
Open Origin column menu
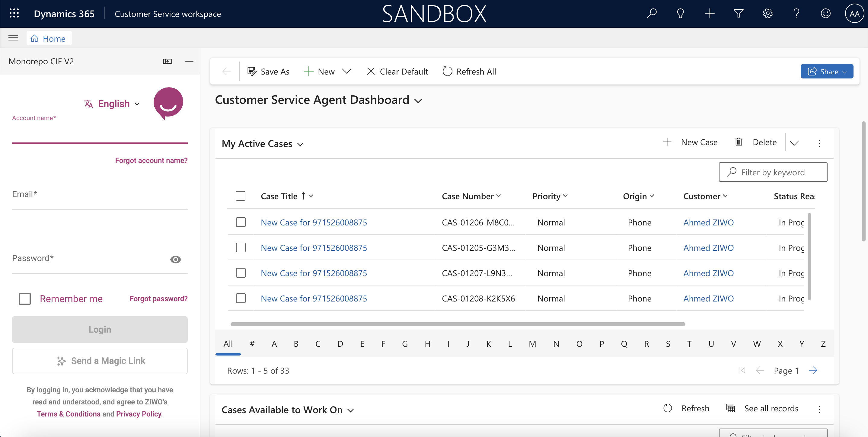click(x=639, y=196)
